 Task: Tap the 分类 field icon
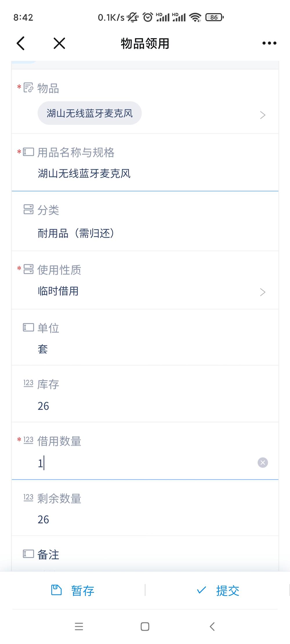[x=28, y=210]
